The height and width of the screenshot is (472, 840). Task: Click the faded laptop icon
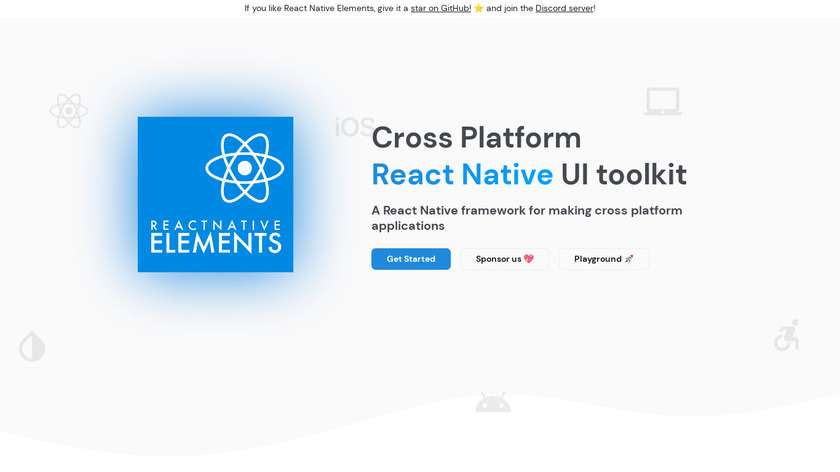(x=662, y=102)
